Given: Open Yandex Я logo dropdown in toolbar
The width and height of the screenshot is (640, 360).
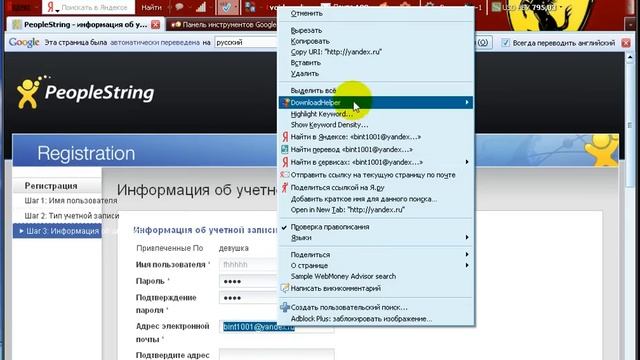Looking at the screenshot, I should pos(52,7).
